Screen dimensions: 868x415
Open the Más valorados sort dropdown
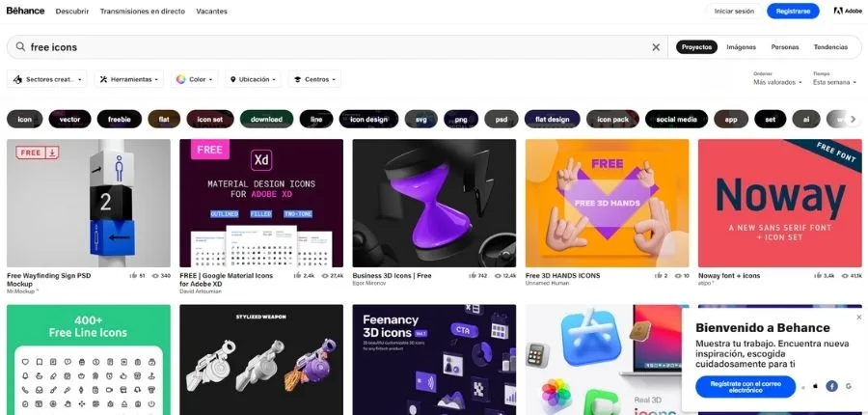777,82
